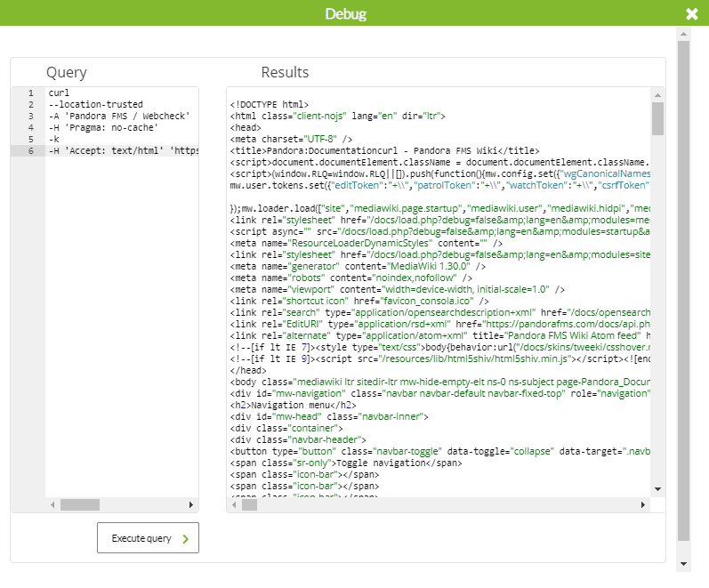Click the 'ResourceLoaderDynamicStyles' meta line
This screenshot has height=588, width=709.
(367, 244)
